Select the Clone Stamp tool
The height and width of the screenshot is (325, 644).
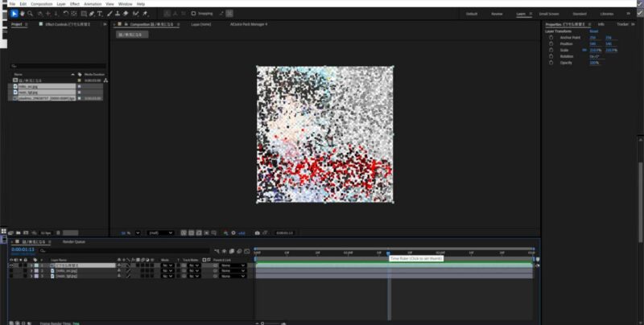118,14
